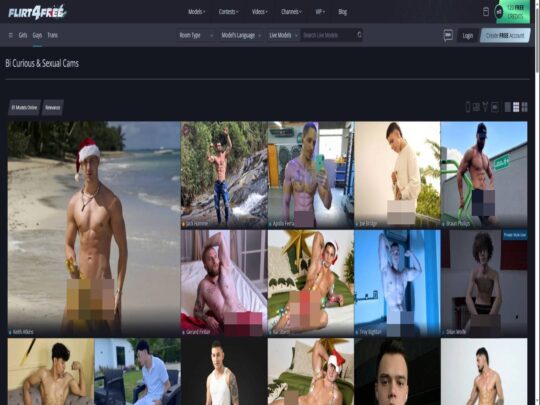540x405 pixels.
Task: Click the video camera filter icon
Action: [x=494, y=107]
